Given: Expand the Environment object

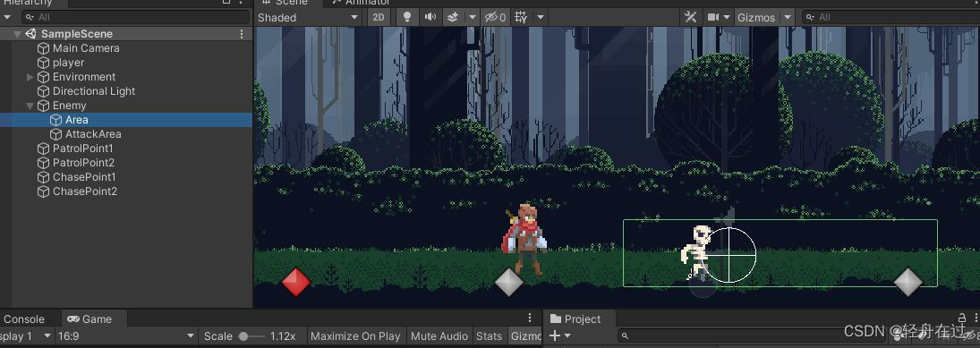Looking at the screenshot, I should click(x=30, y=77).
